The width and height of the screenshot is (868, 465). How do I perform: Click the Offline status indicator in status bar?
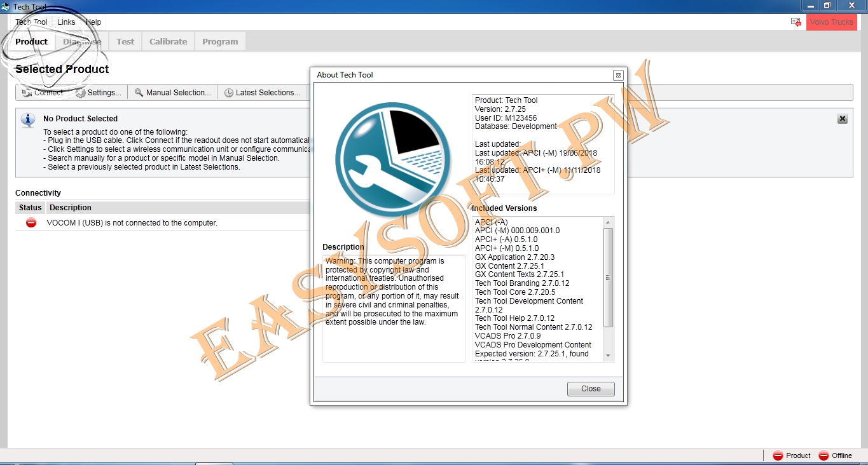836,455
